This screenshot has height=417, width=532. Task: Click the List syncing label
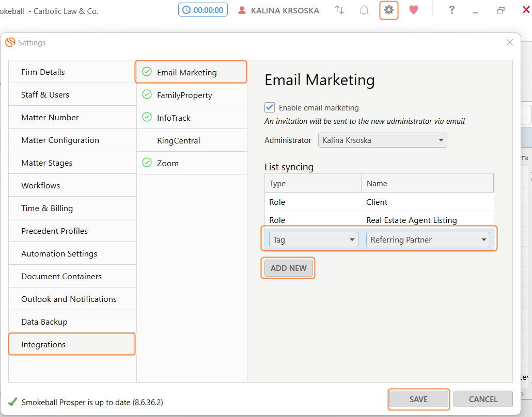click(x=289, y=167)
